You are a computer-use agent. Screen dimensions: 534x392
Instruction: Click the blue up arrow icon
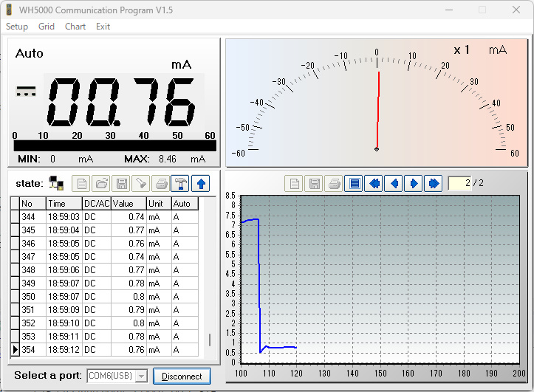[x=200, y=183]
